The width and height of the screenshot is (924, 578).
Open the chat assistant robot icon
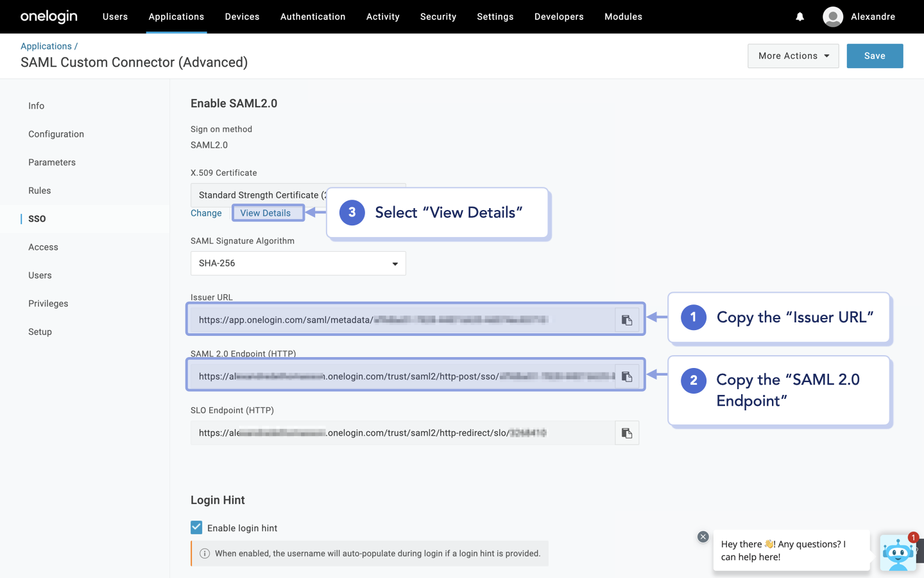(898, 553)
